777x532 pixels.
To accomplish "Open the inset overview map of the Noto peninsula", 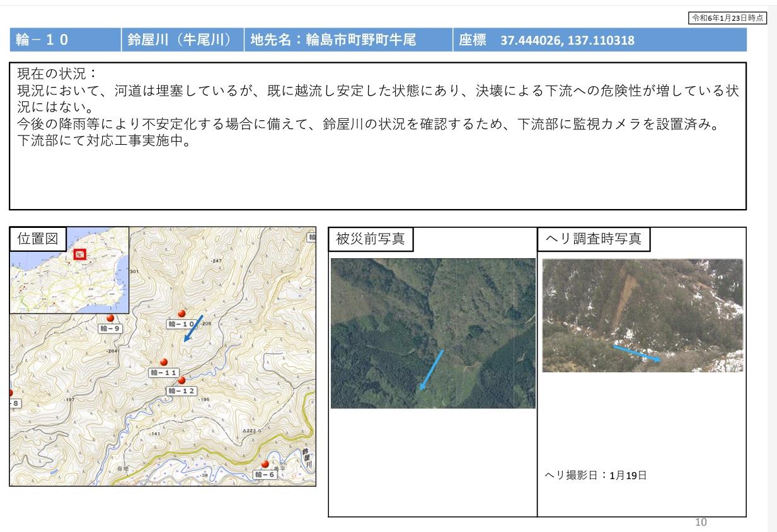I will (x=69, y=270).
